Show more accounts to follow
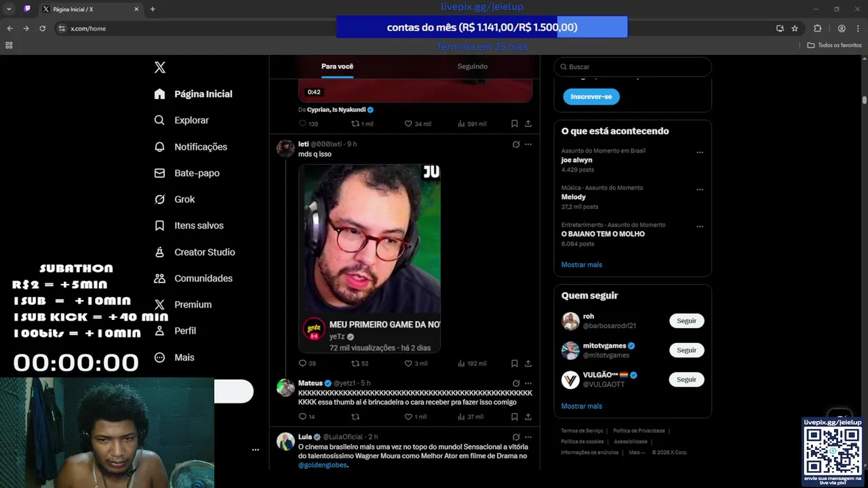 [581, 406]
